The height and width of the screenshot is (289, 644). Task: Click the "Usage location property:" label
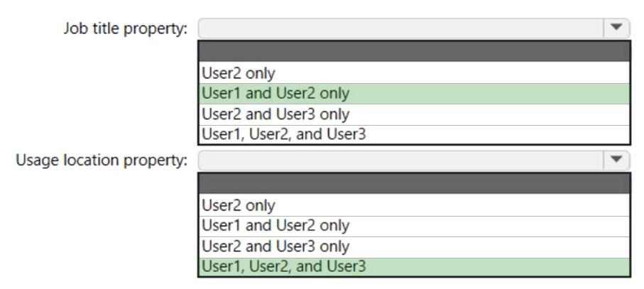point(102,160)
